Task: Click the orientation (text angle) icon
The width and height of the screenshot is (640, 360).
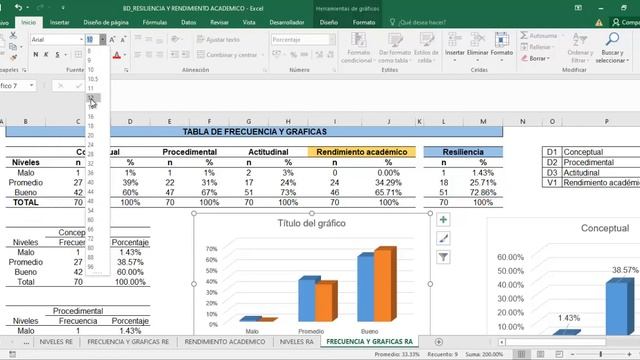Action: (176, 39)
